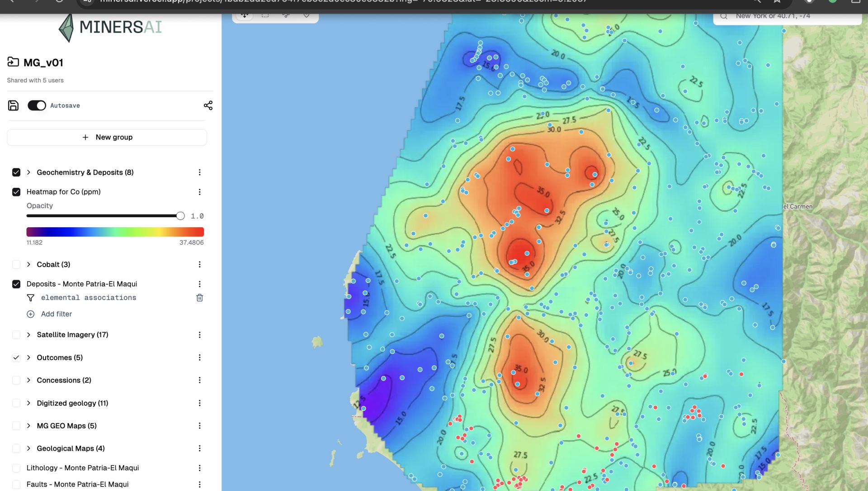Click the MinersAI logo
This screenshot has width=868, height=491.
pos(110,28)
